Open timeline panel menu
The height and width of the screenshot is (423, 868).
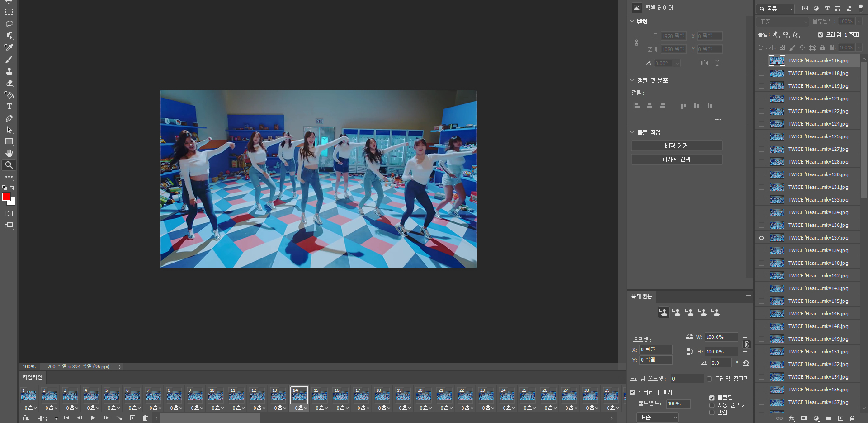tap(621, 378)
